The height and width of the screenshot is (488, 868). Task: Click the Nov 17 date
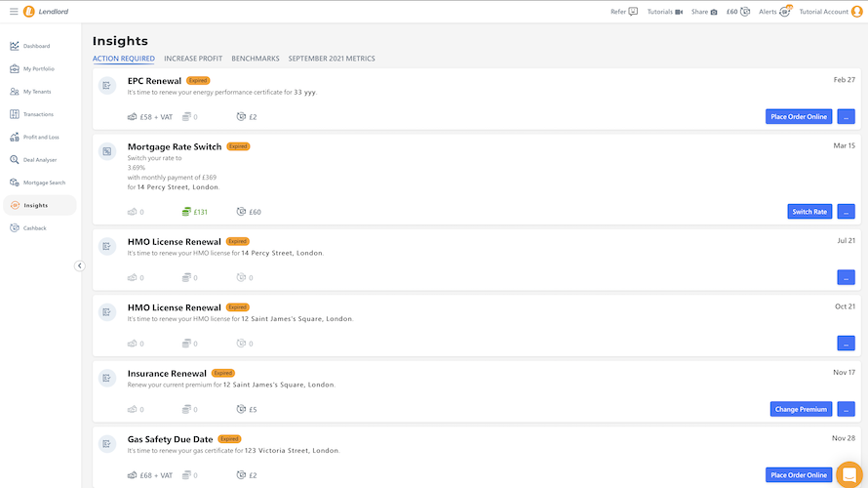tap(845, 372)
